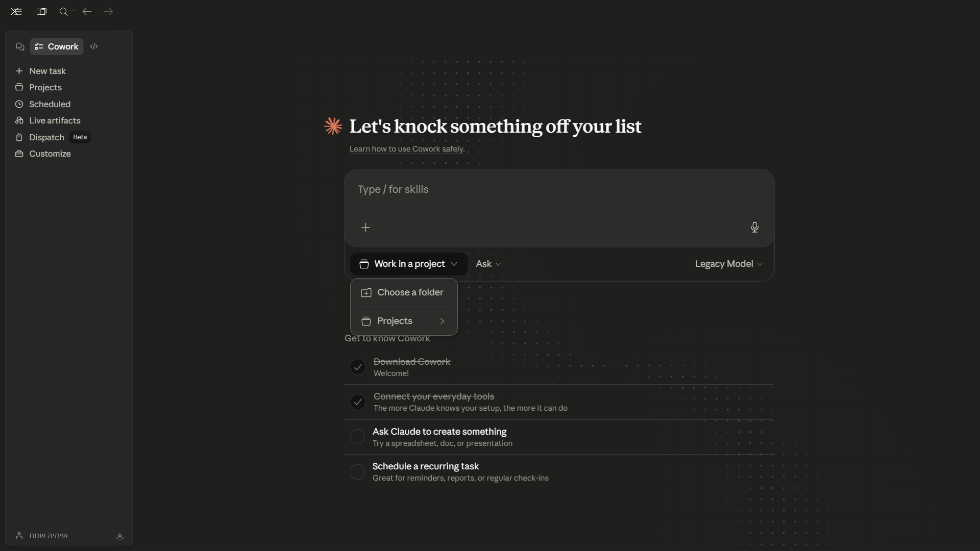Uncheck the 'Download Cowork' checkmark
The image size is (980, 551).
pos(358,367)
